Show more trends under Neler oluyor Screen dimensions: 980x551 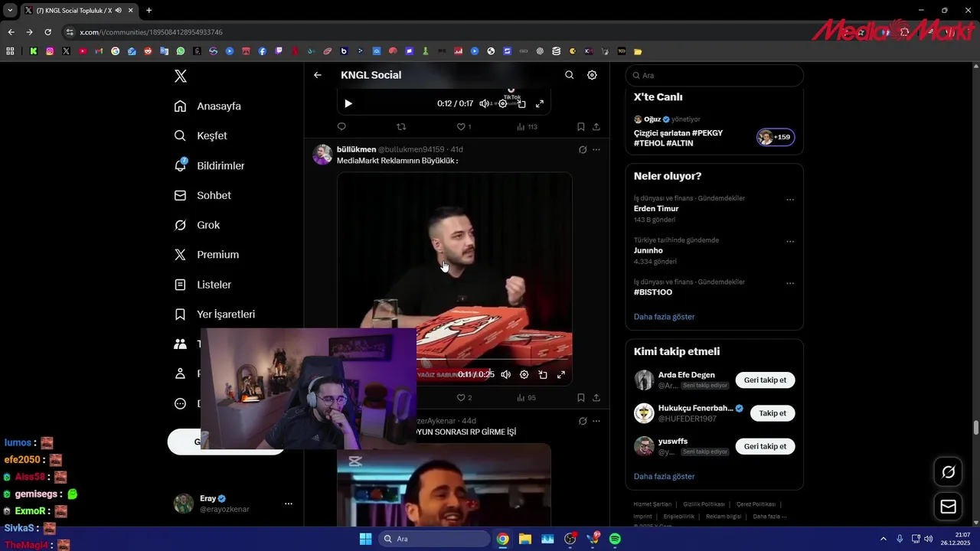(x=665, y=317)
